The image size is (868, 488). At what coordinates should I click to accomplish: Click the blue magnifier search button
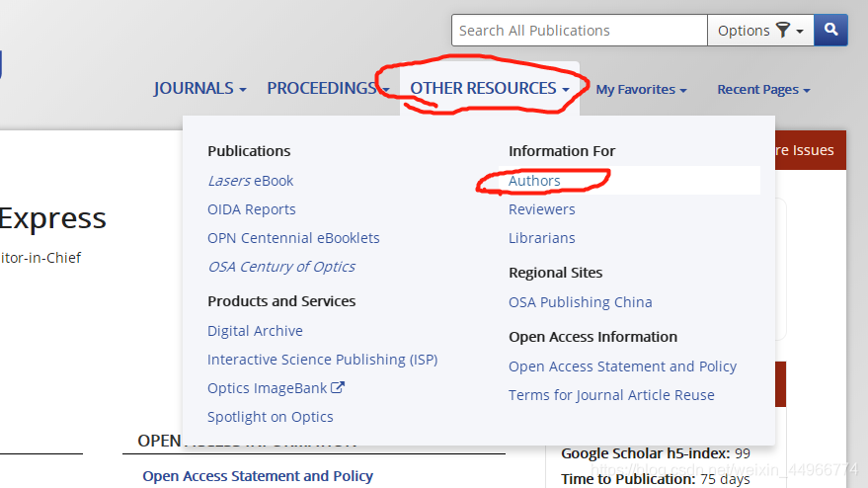(830, 30)
